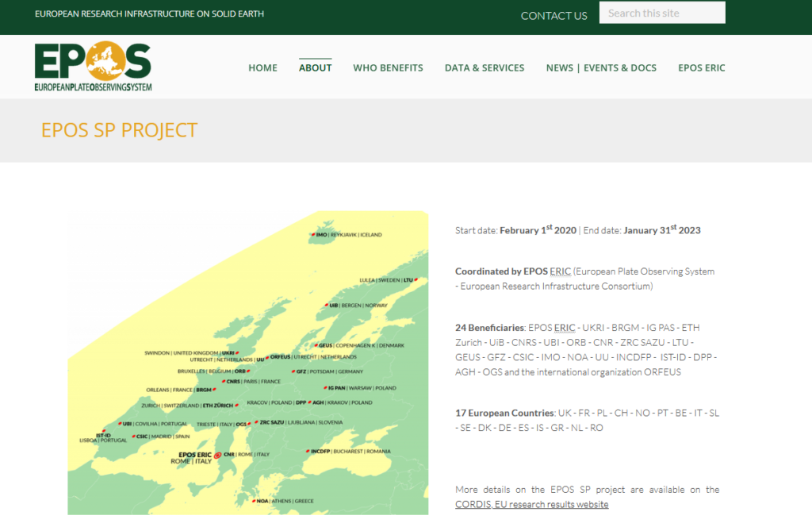The image size is (812, 527).
Task: Click Coordinated by EPOS ERIC text
Action: point(513,271)
